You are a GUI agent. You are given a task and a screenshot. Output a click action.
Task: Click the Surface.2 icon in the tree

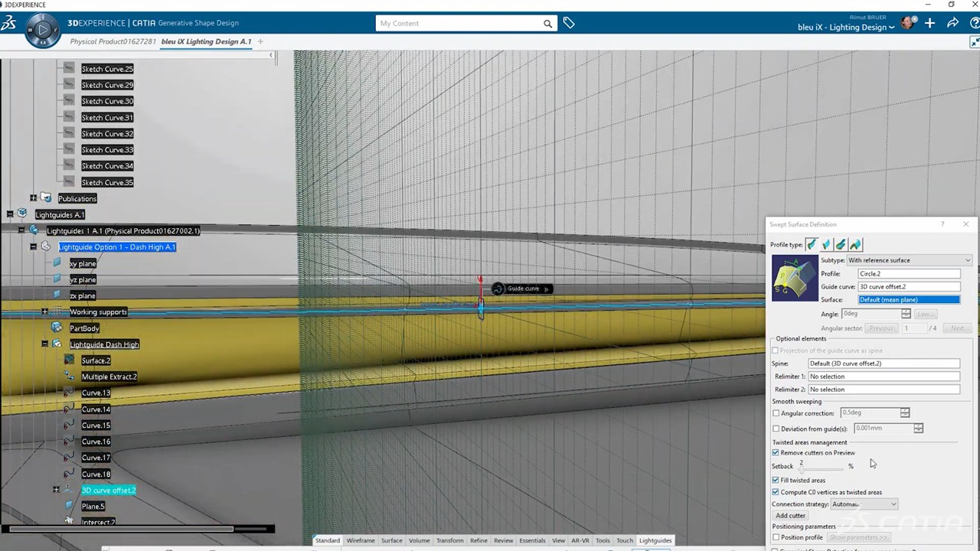pyautogui.click(x=69, y=360)
